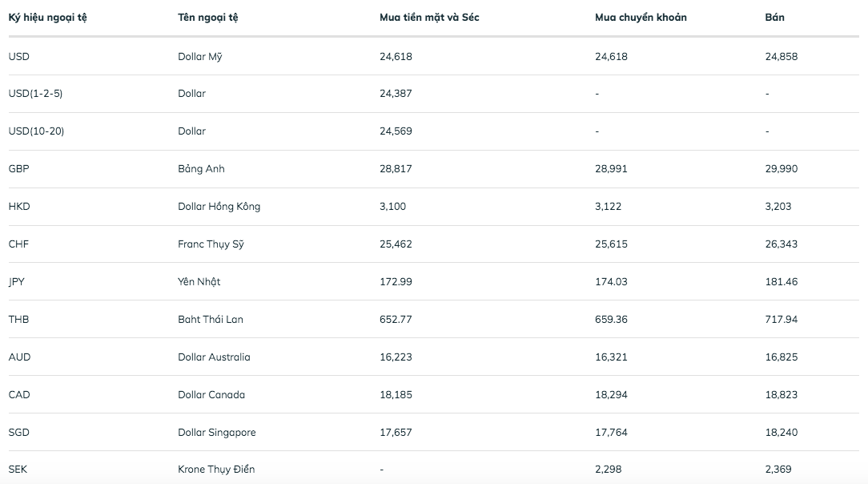Select the CHF transfer rate 25,615
The height and width of the screenshot is (484, 868).
[x=611, y=244]
